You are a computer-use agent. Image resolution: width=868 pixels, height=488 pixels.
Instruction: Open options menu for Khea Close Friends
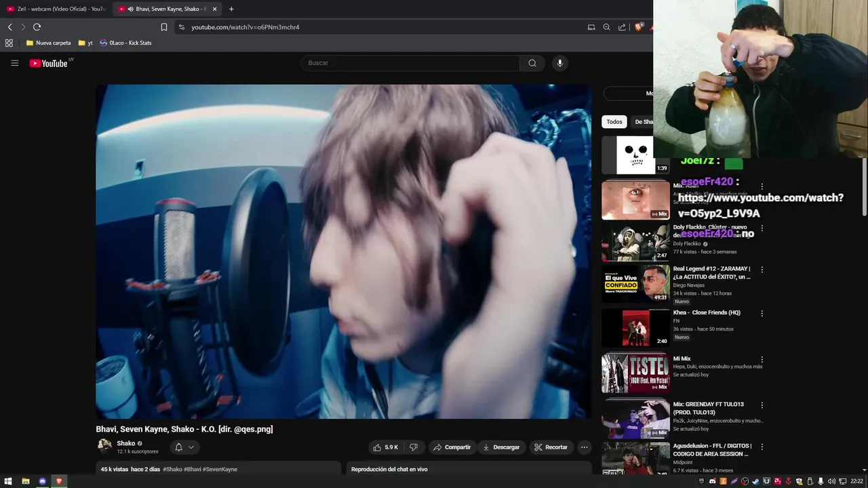click(762, 314)
